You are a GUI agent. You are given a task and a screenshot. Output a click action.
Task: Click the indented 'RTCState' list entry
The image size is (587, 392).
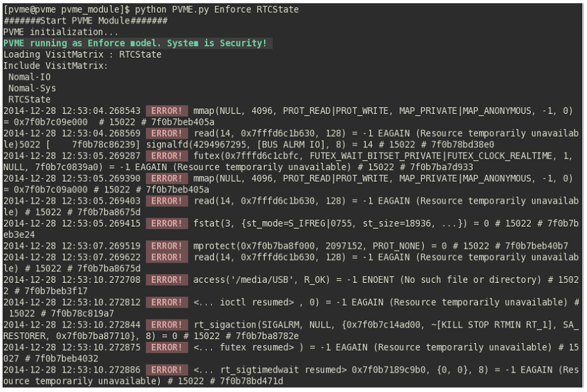pos(30,100)
